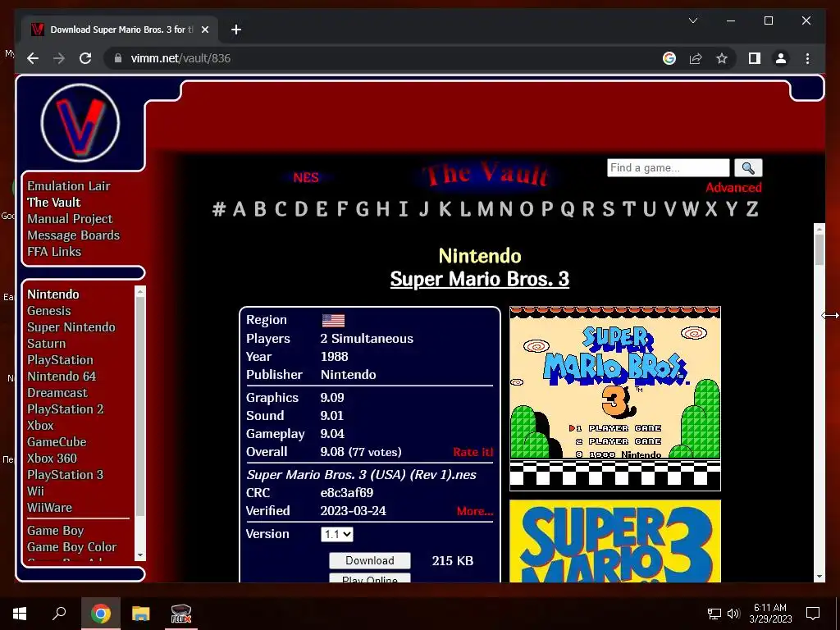This screenshot has width=840, height=630.
Task: Open the notification center icon
Action: (813, 613)
